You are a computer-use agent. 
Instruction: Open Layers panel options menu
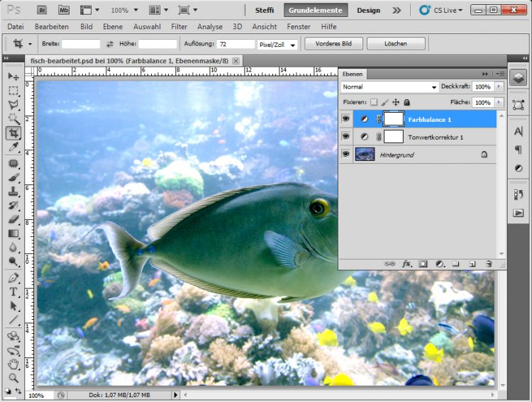pos(500,74)
